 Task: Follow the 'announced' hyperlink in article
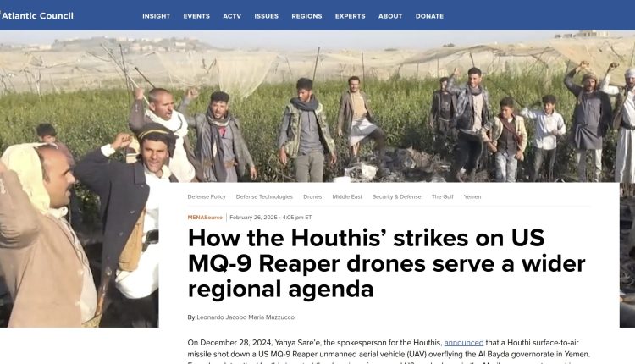click(464, 343)
